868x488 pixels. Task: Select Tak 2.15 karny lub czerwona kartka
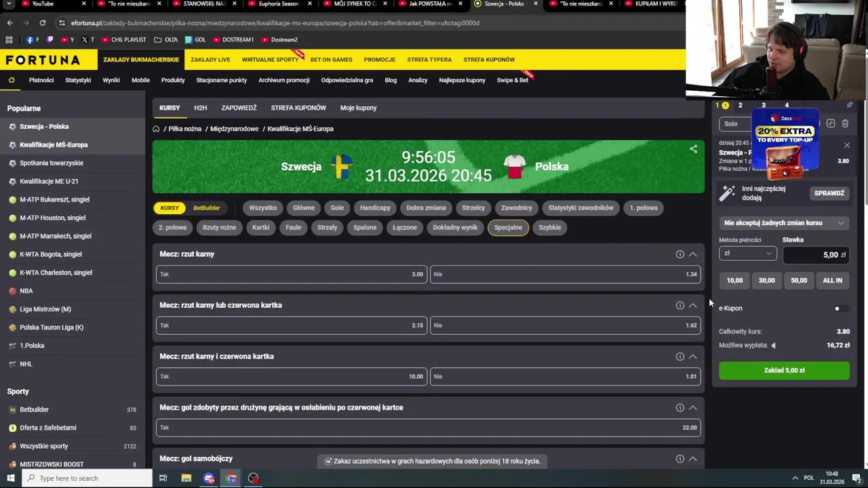pos(292,325)
